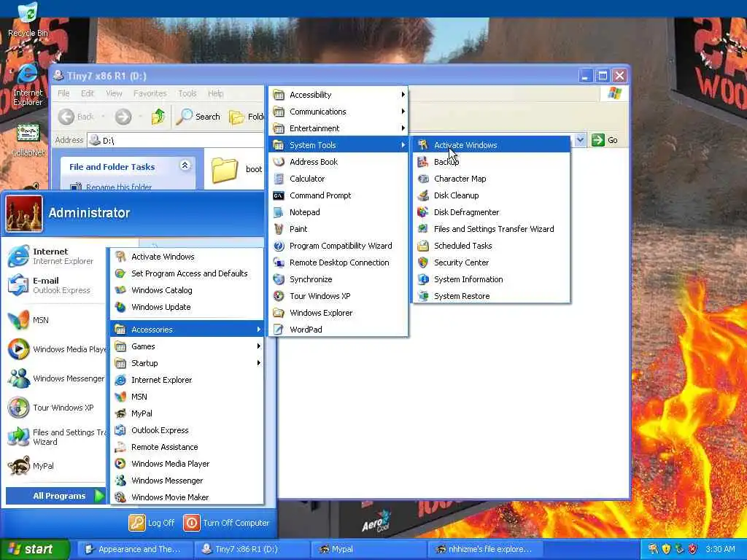
Task: Launch Character Map utility
Action: tap(491, 179)
